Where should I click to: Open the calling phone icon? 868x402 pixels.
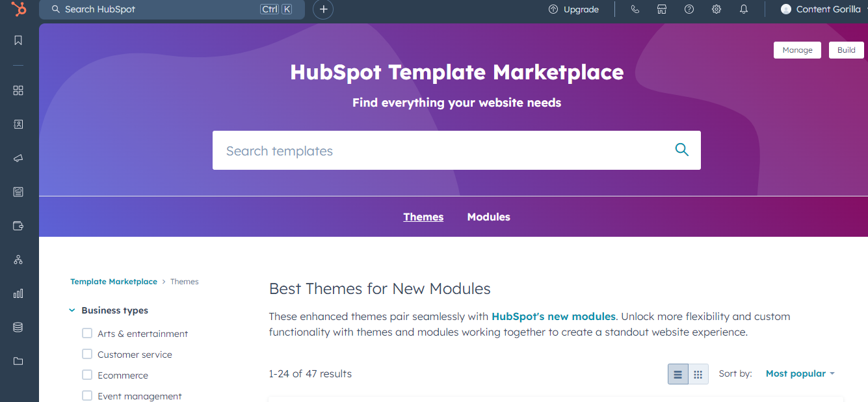pos(635,9)
